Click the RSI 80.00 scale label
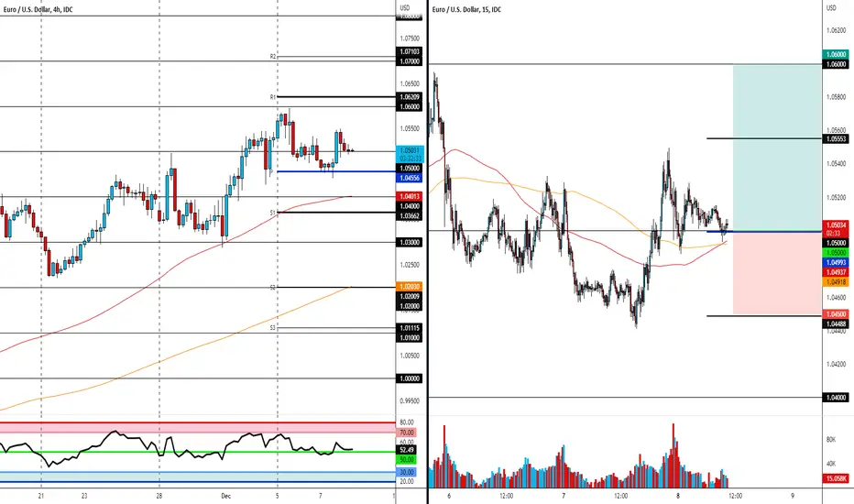 pyautogui.click(x=407, y=422)
